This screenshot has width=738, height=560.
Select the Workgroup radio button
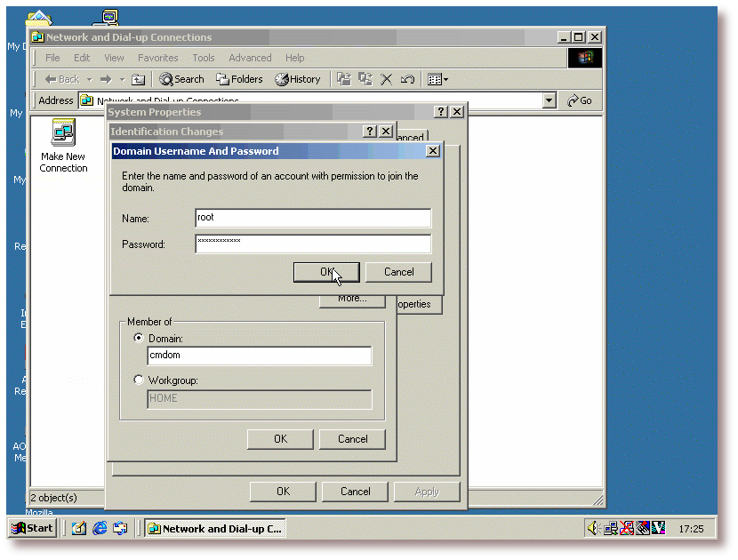pos(138,380)
